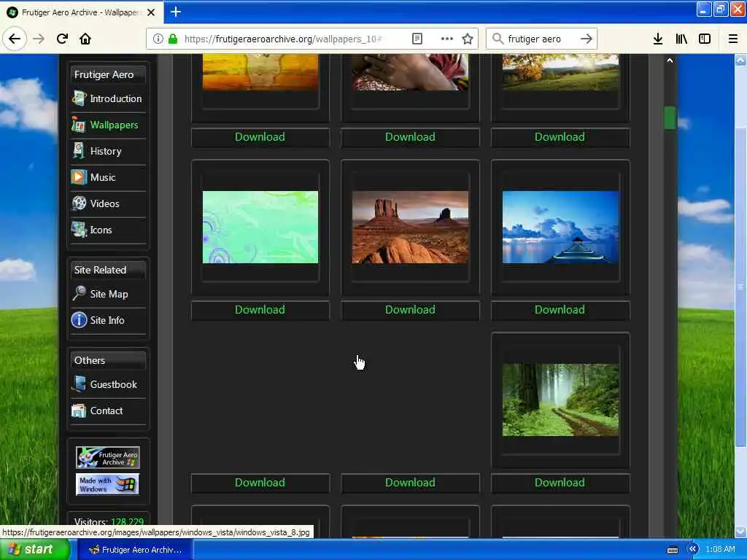The height and width of the screenshot is (560, 747).
Task: Click the site information icon in address bar
Action: (x=158, y=39)
